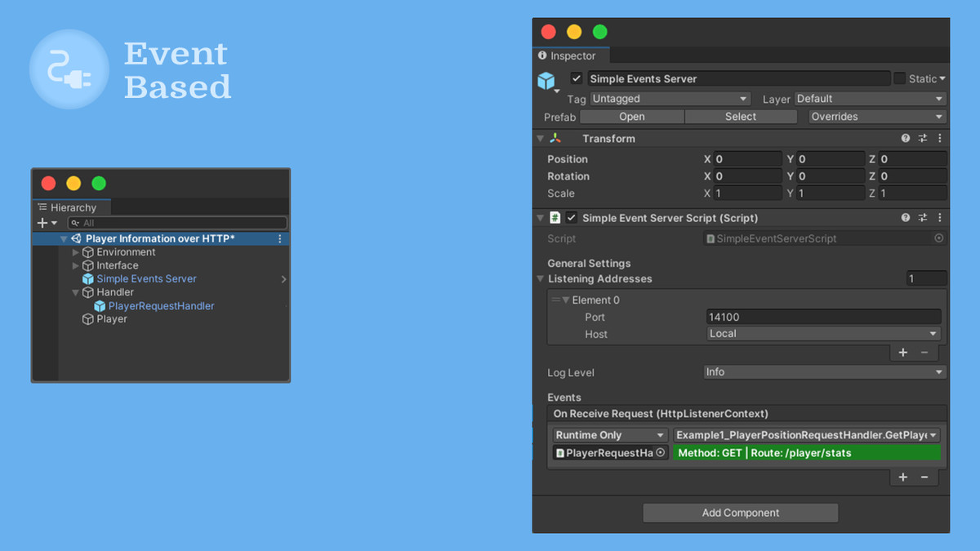Select the Simple Events Server blue prefab icon in Hierarchy

click(x=88, y=279)
